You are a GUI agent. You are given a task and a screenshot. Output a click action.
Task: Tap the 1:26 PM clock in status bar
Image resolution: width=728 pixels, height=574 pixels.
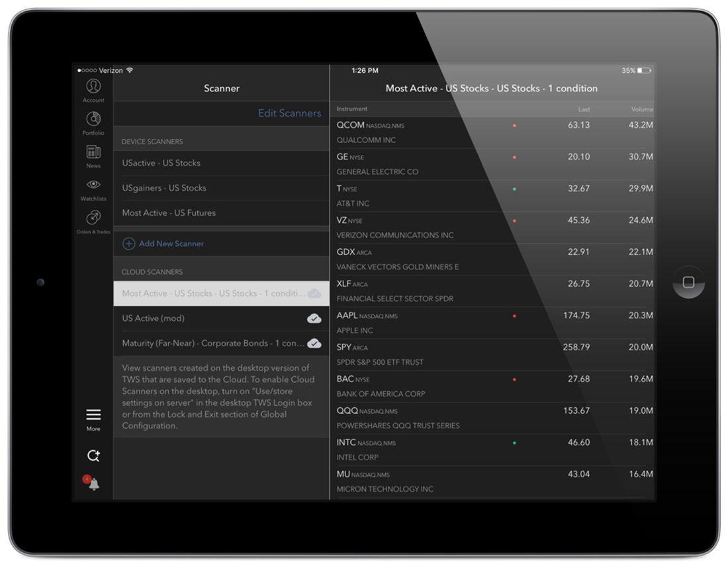pyautogui.click(x=365, y=71)
